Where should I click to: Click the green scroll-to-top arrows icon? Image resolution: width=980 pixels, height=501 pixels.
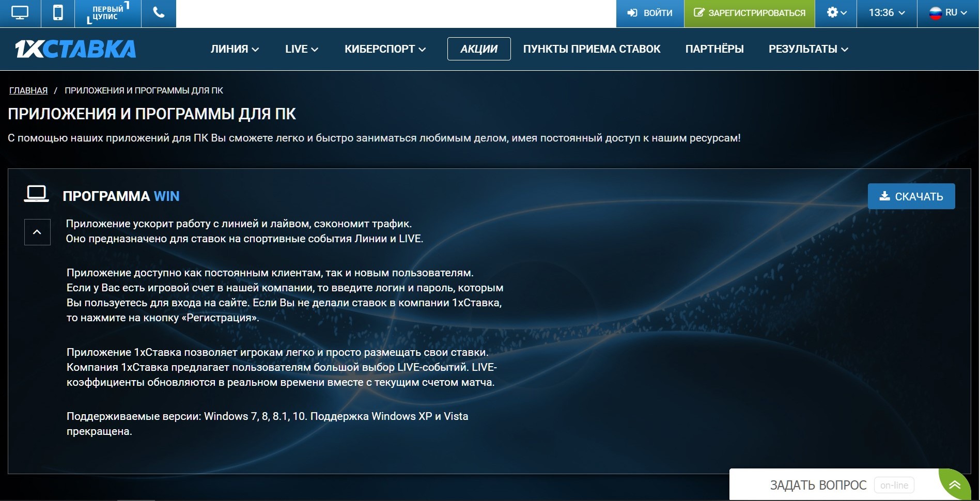pos(955,484)
